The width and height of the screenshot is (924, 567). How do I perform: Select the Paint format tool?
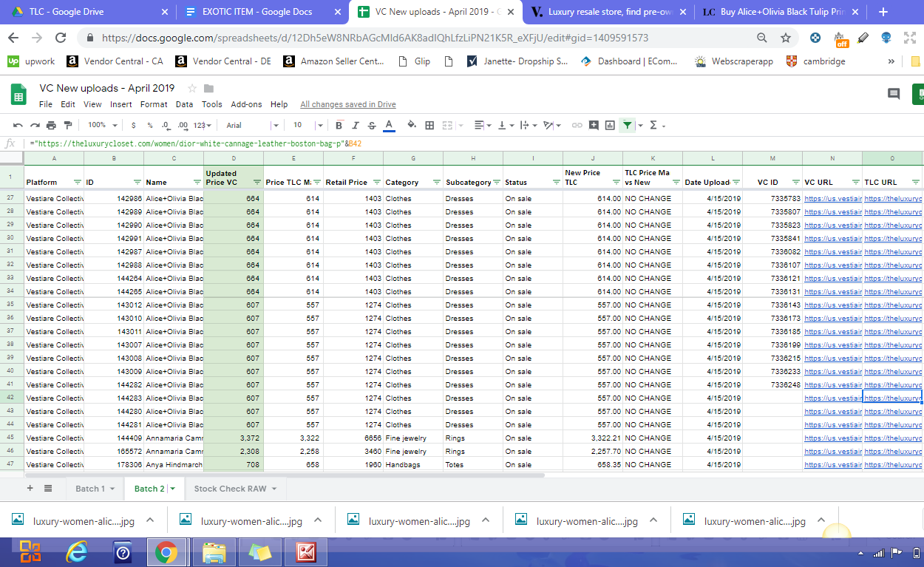point(68,126)
